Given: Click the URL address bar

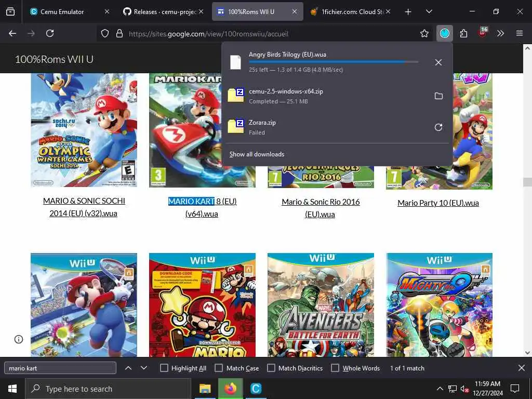Looking at the screenshot, I should click(x=258, y=34).
